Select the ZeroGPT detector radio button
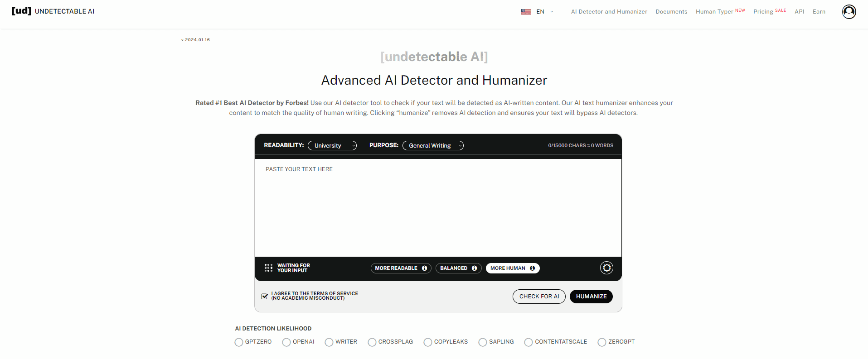Image resolution: width=868 pixels, height=359 pixels. pyautogui.click(x=601, y=342)
